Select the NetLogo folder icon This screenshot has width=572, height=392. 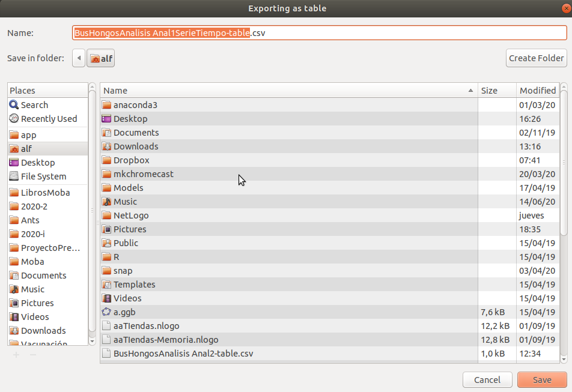pyautogui.click(x=106, y=216)
